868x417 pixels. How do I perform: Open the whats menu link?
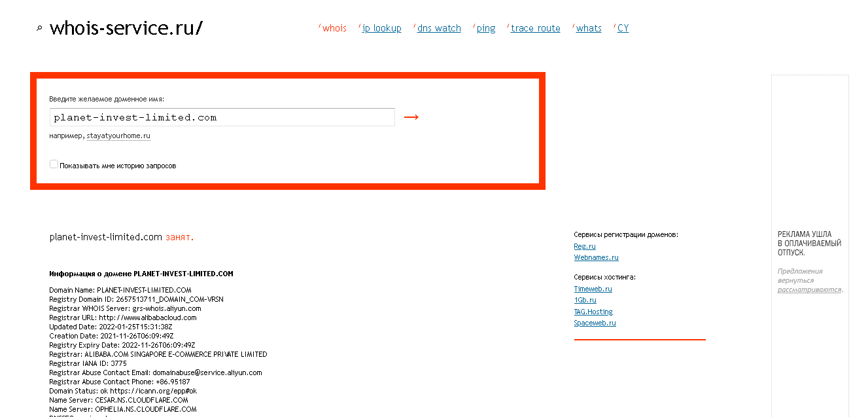tap(589, 28)
